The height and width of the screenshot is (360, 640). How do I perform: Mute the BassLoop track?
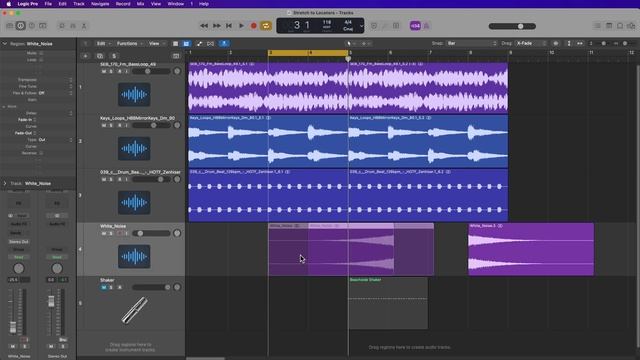[x=104, y=71]
